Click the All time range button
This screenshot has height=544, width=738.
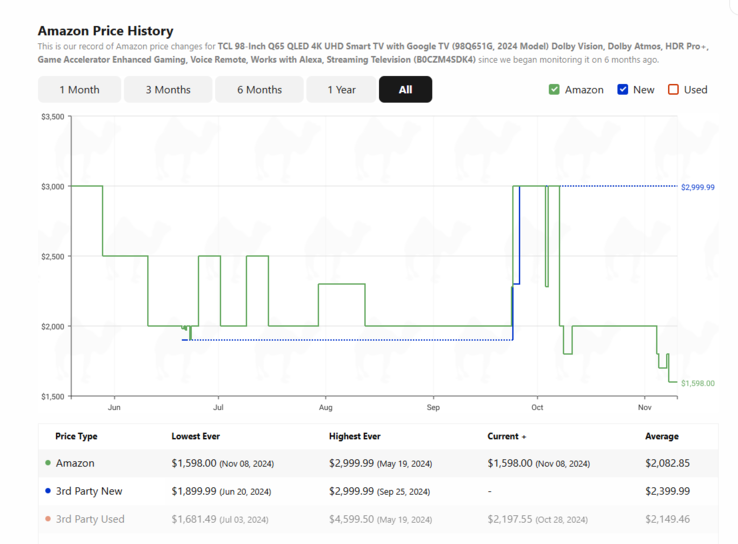(x=405, y=90)
